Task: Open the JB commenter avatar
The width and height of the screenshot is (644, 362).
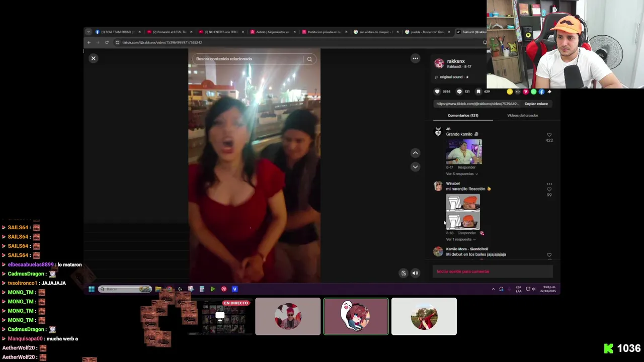Action: [x=438, y=132]
